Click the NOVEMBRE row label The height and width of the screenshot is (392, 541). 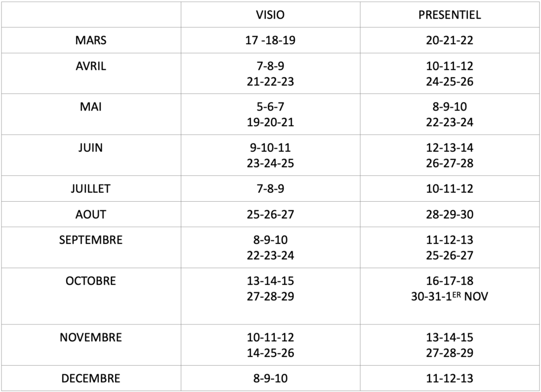pos(91,338)
